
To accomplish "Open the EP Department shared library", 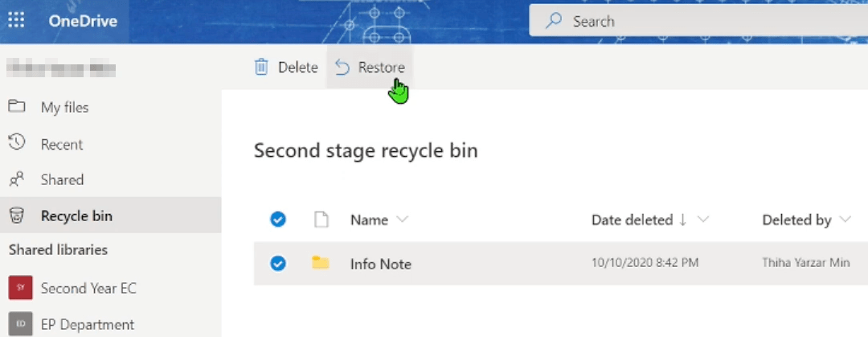I will pyautogui.click(x=87, y=324).
